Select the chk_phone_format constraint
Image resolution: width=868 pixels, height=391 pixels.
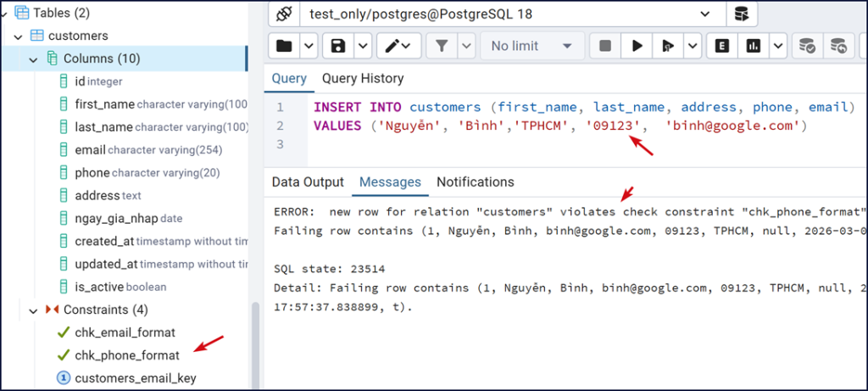click(127, 355)
